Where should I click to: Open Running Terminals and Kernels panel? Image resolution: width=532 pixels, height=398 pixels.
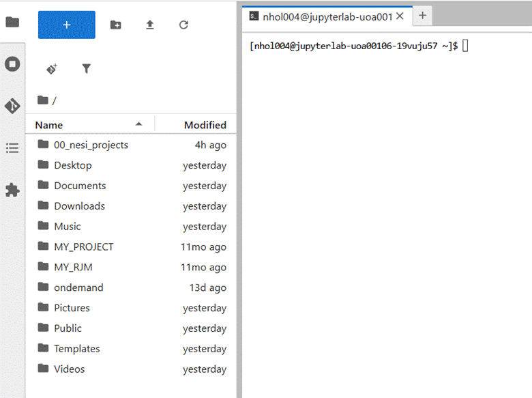click(x=12, y=64)
